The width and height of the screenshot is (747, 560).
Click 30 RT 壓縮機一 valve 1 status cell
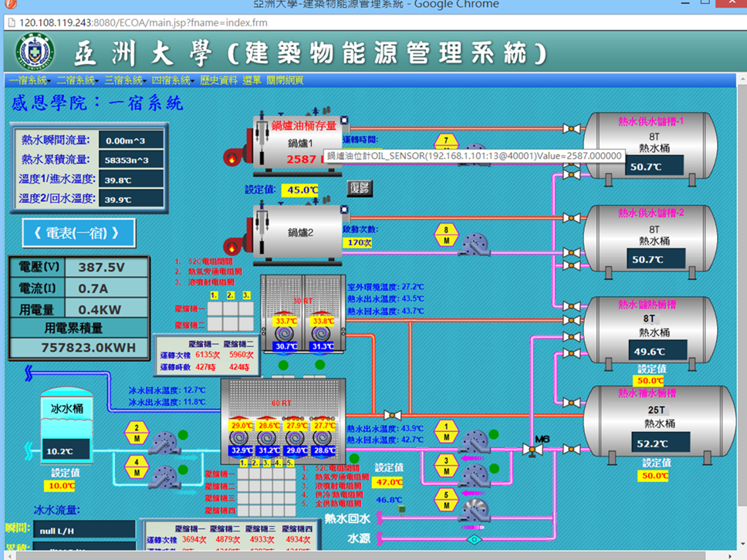215,309
